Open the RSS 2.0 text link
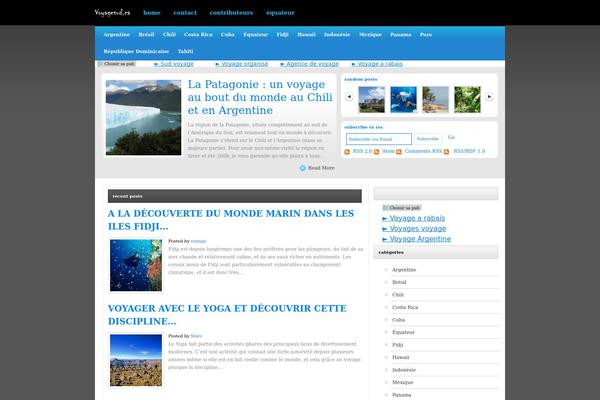The height and width of the screenshot is (400, 600). tap(362, 151)
